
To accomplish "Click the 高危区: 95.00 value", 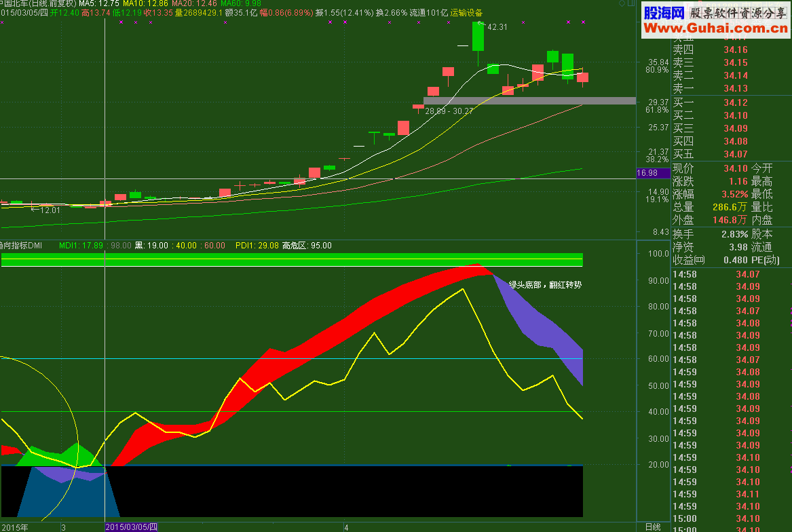I will (307, 246).
